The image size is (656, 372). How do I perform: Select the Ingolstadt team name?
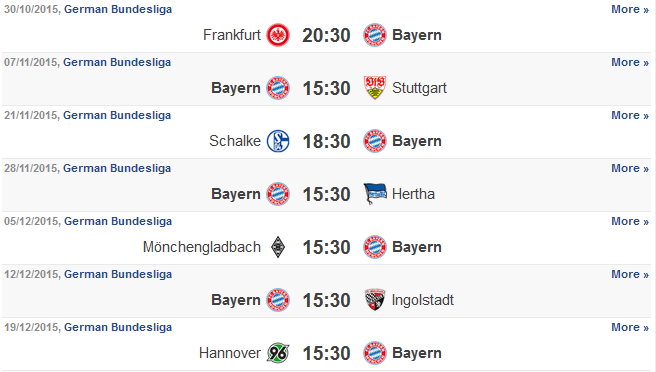coord(423,300)
